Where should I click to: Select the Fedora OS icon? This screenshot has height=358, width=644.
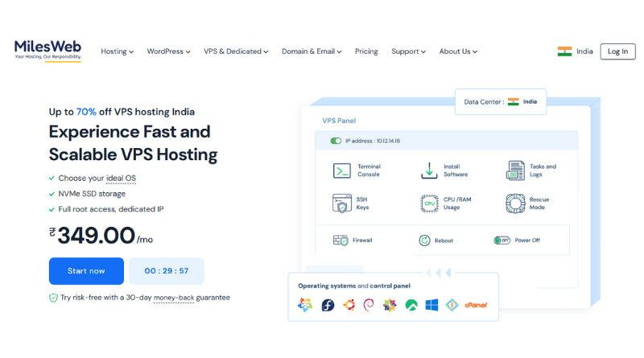(x=328, y=305)
